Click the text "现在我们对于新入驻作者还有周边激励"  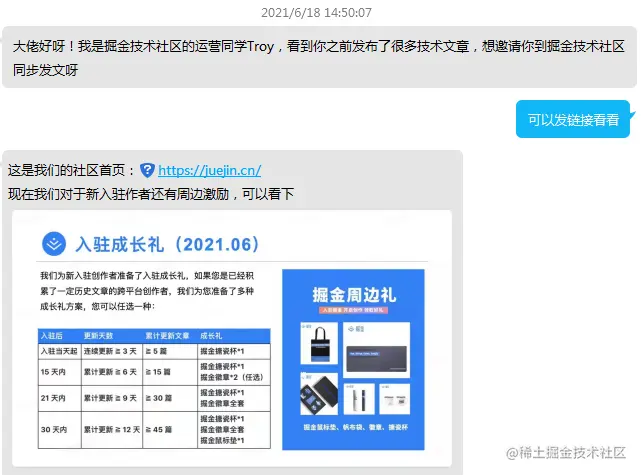click(x=118, y=194)
